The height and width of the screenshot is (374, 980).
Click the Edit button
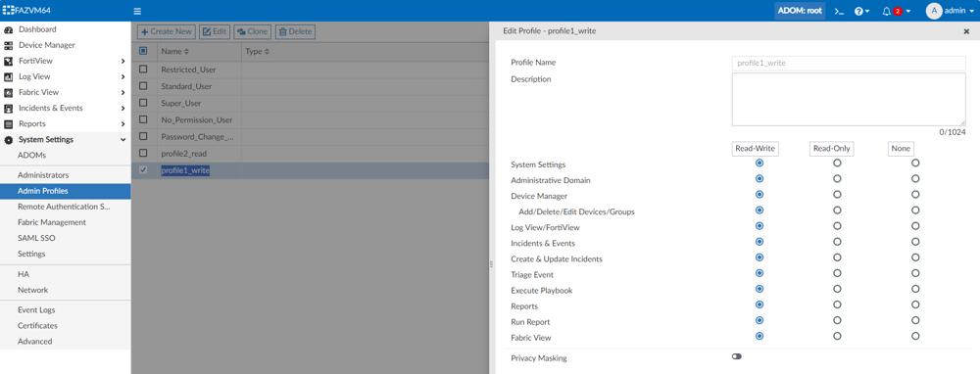[215, 32]
